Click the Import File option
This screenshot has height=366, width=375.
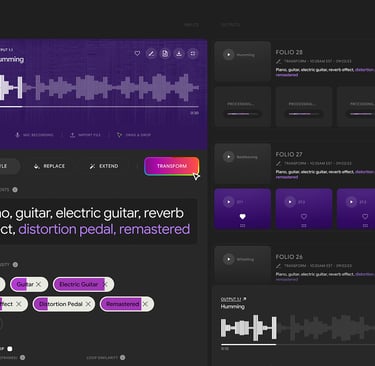pyautogui.click(x=85, y=135)
